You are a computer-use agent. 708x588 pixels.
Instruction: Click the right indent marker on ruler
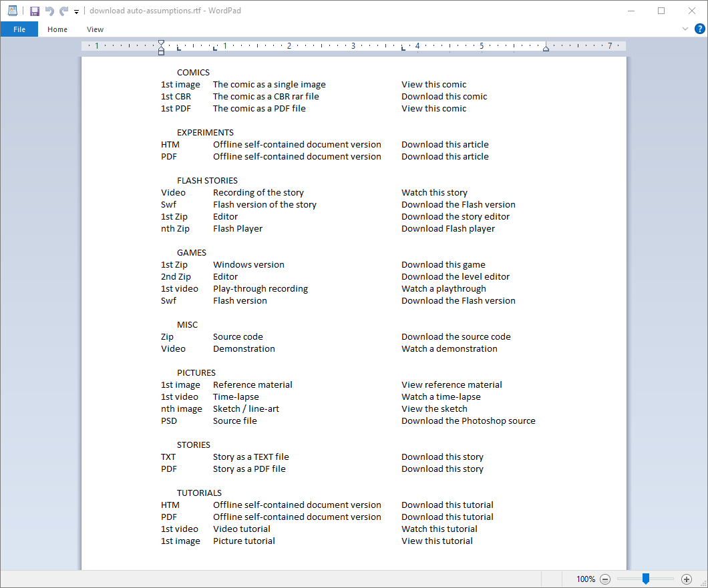(546, 48)
